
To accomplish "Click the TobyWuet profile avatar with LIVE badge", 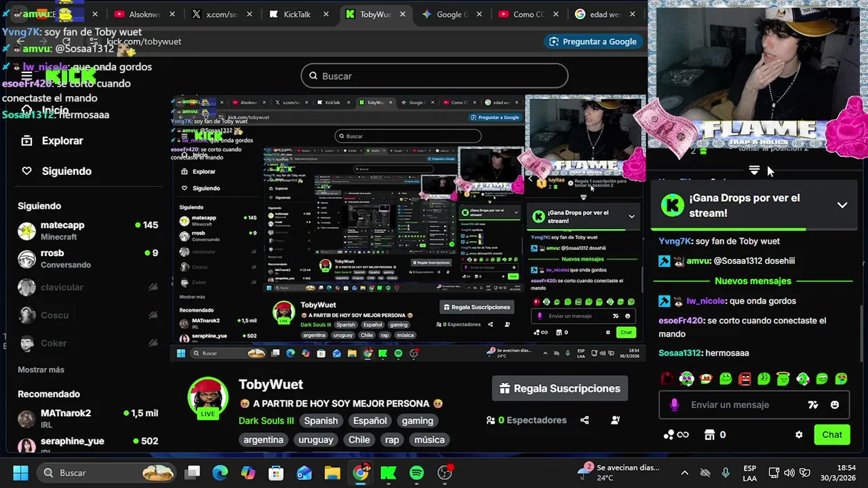I will (x=208, y=399).
